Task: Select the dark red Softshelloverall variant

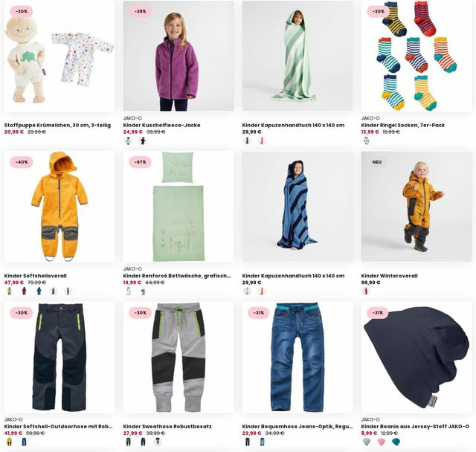Action: pyautogui.click(x=24, y=291)
